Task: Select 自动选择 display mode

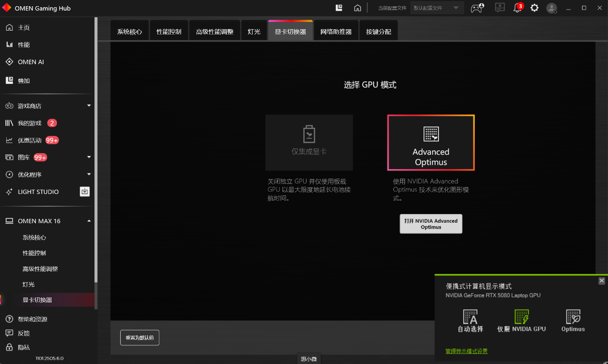Action: (470, 321)
